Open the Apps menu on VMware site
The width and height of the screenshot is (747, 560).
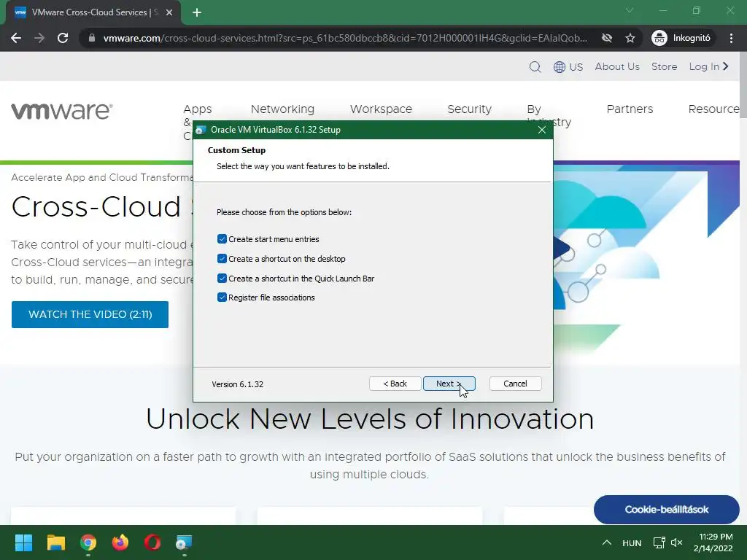point(197,109)
